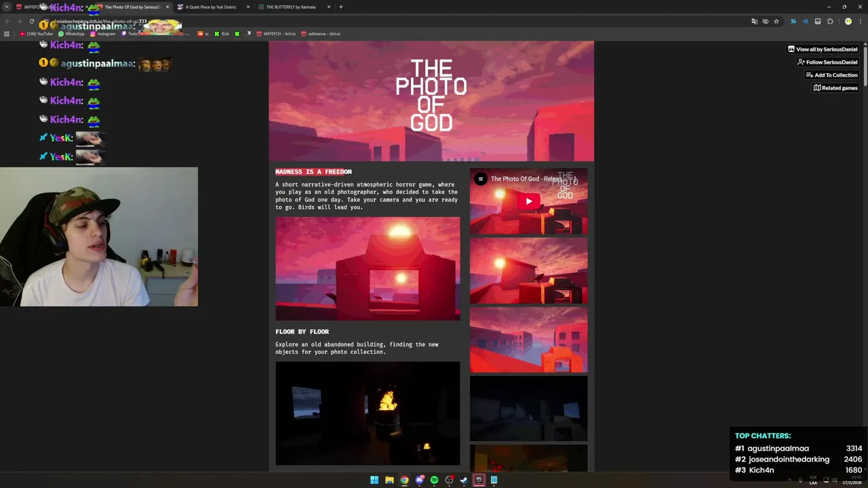This screenshot has width=868, height=488.
Task: Show hidden system tray icons chevron
Action: pos(789,481)
